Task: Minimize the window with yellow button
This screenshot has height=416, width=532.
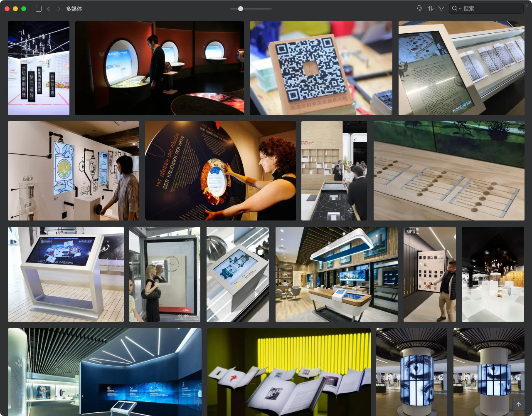Action: [x=15, y=9]
